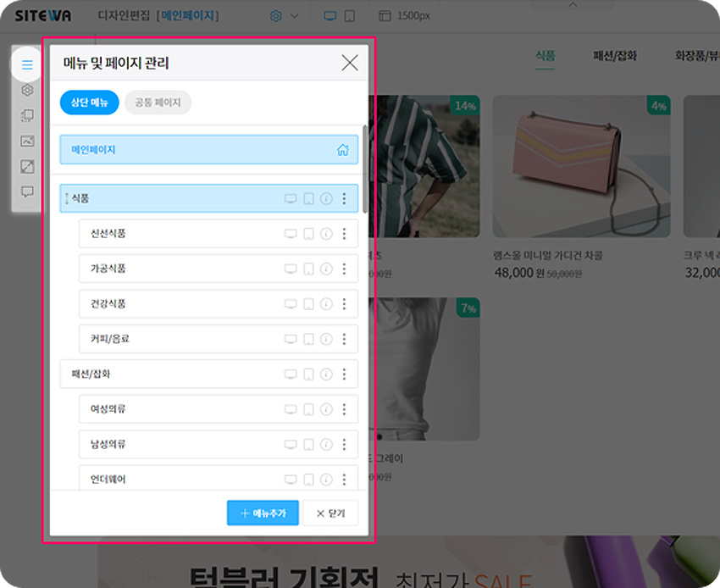Switch to mobile preview mode in the top bar
The height and width of the screenshot is (588, 720).
(x=349, y=15)
